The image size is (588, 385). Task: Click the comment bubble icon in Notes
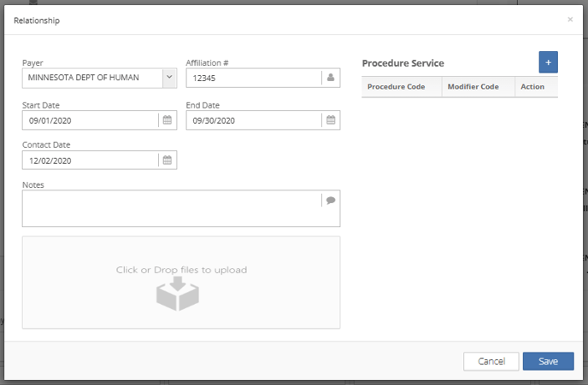(x=331, y=201)
